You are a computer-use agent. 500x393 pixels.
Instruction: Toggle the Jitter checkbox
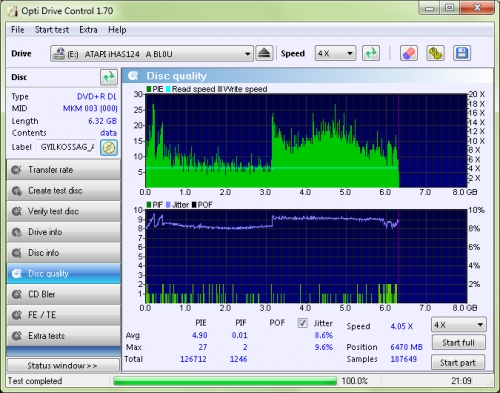click(x=302, y=323)
